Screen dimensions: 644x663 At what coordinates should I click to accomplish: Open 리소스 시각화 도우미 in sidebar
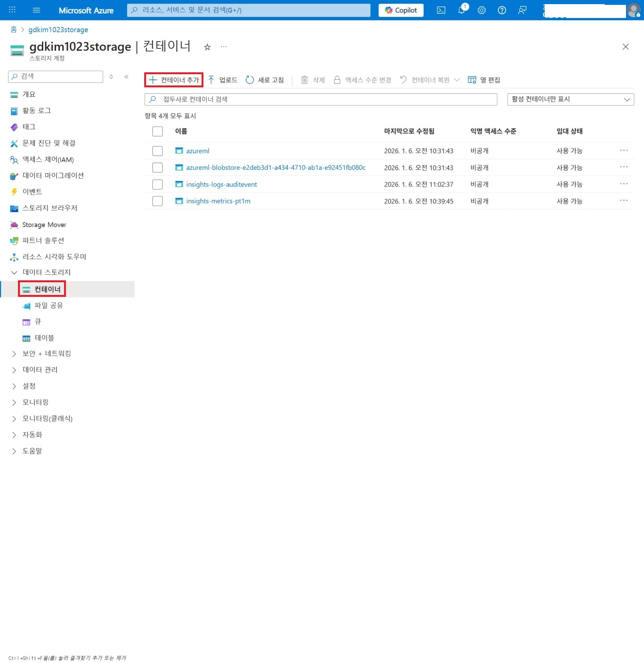click(54, 257)
